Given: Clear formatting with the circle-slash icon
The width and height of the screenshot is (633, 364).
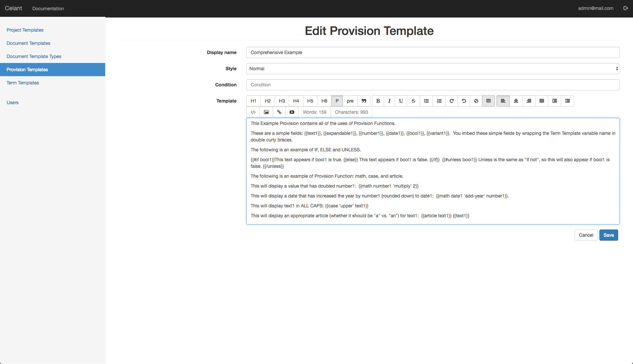Looking at the screenshot, I should (x=476, y=101).
